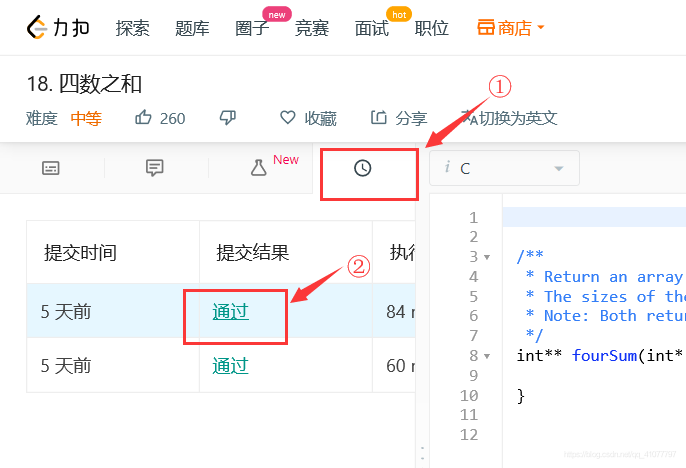Expand the 商店 store dropdown
Screen dimensions: 686x468
point(511,28)
